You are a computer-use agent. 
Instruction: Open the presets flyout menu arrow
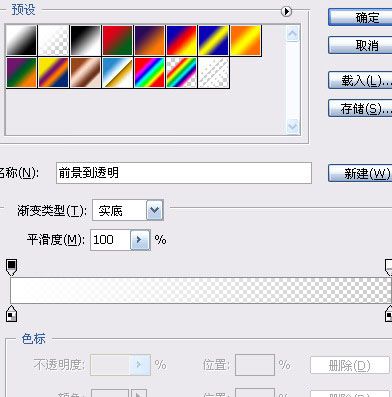coord(286,12)
